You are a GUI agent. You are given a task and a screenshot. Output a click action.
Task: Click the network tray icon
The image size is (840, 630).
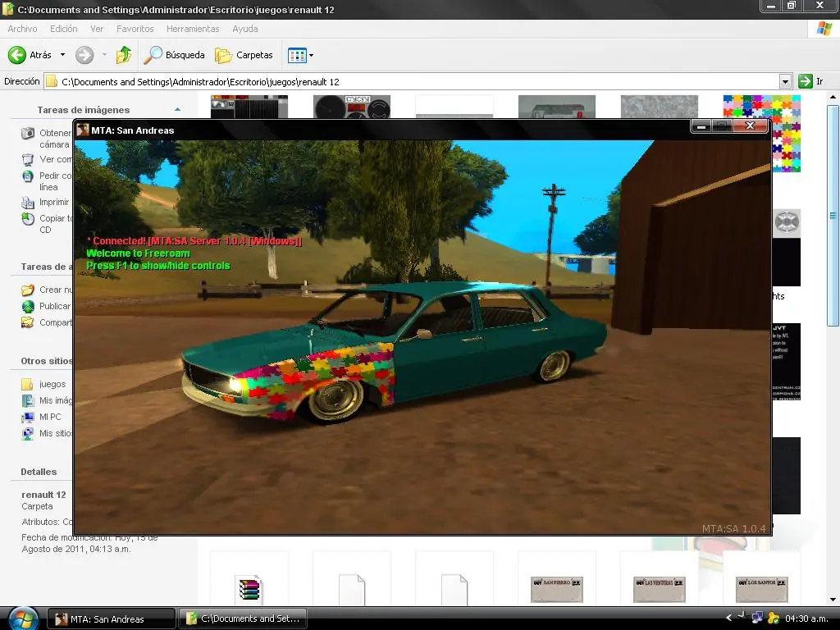pos(757,618)
